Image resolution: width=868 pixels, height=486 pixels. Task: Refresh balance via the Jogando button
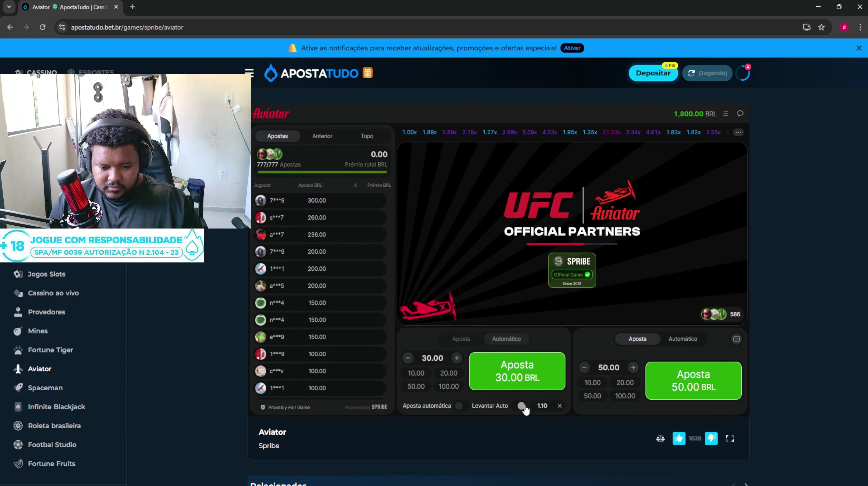pos(707,73)
